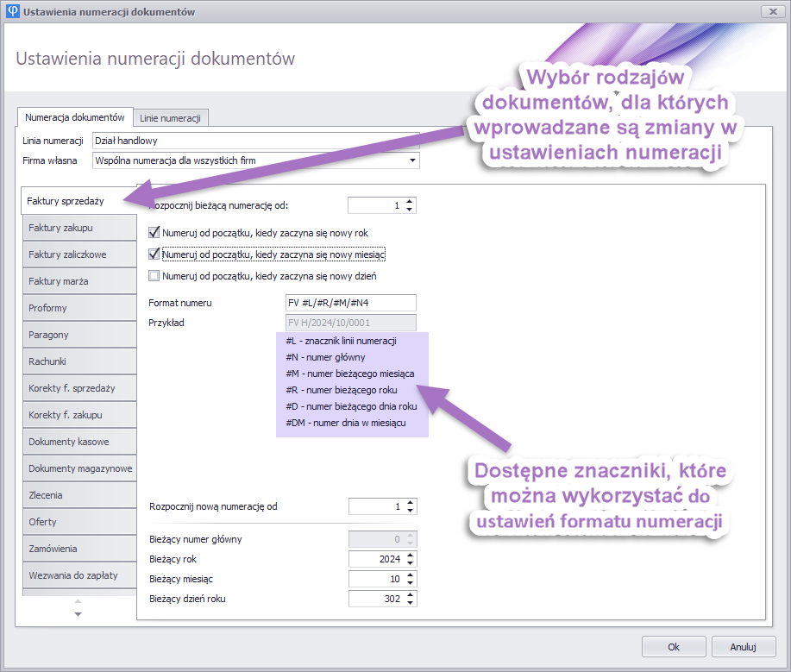Viewport: 791px width, 672px height.
Task: Click the application logo icon in title bar
Action: (13, 12)
